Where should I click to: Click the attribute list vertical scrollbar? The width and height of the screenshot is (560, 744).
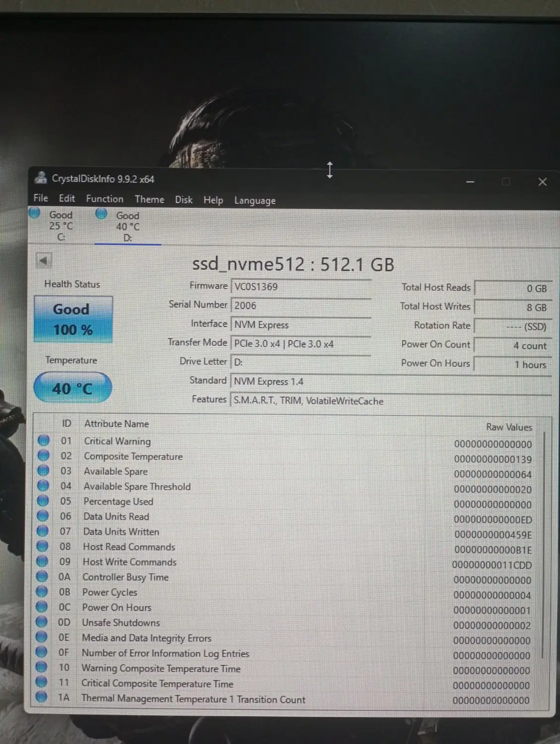pyautogui.click(x=545, y=546)
